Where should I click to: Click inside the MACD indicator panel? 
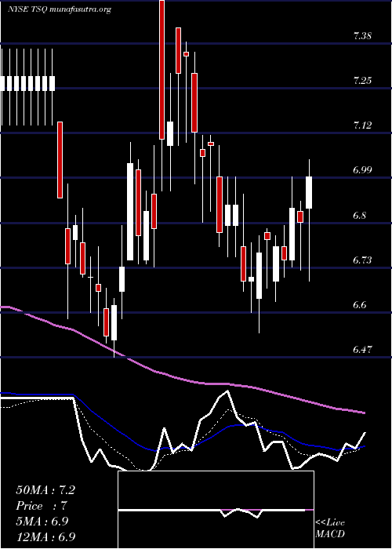(x=216, y=510)
